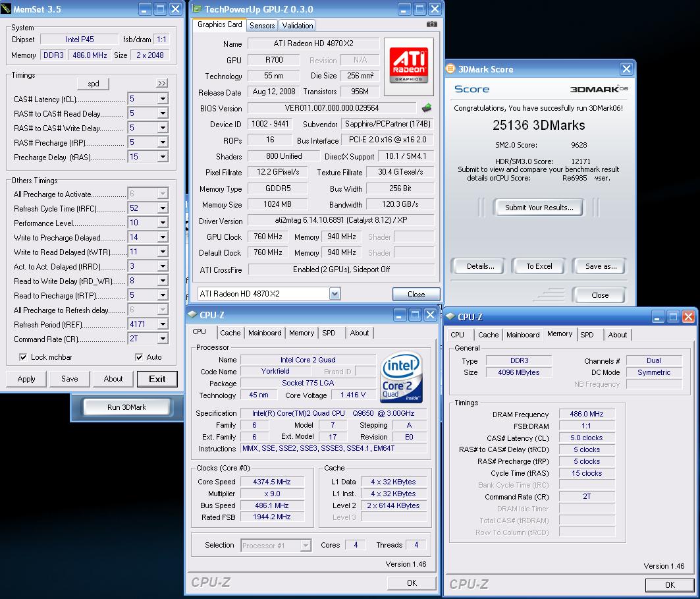The image size is (700, 599).
Task: Minimize the MemSet 3.5 window
Action: coord(145,9)
